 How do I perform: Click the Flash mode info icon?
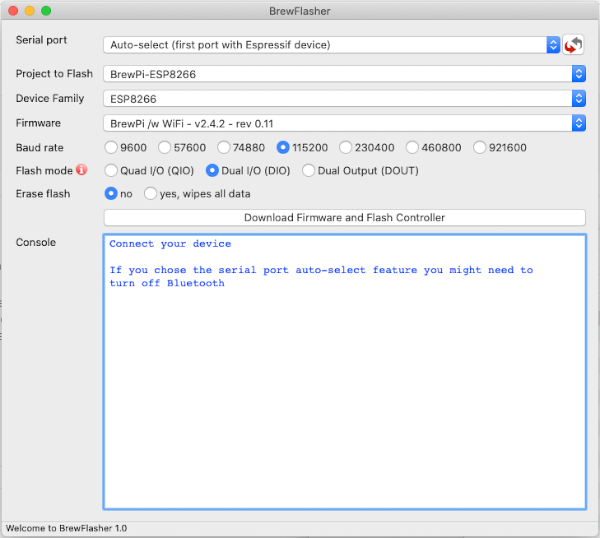pyautogui.click(x=82, y=170)
